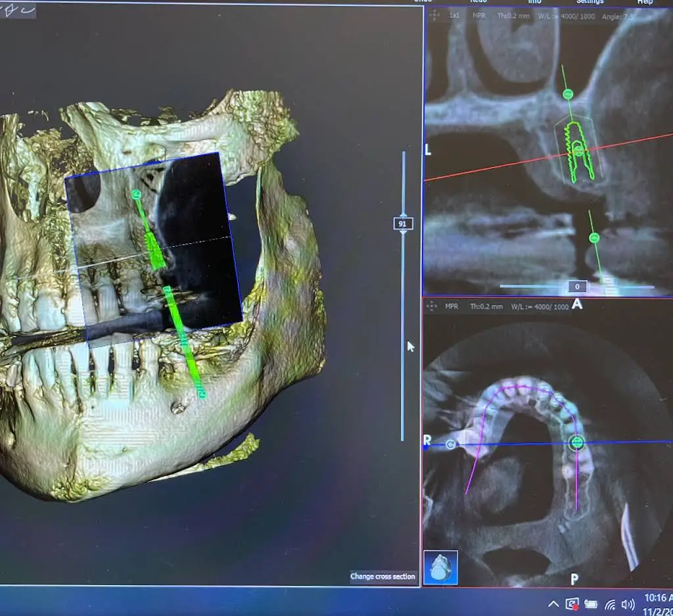Click the pan icon in the axial view header
Viewport: 673px width, 616px height.
431,306
